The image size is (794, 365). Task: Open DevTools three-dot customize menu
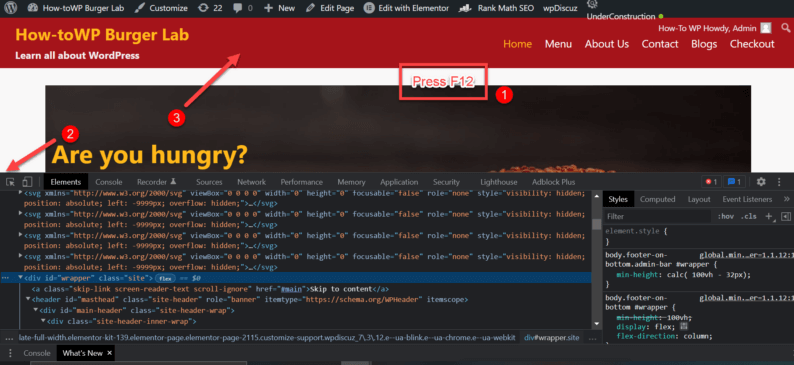[x=779, y=182]
